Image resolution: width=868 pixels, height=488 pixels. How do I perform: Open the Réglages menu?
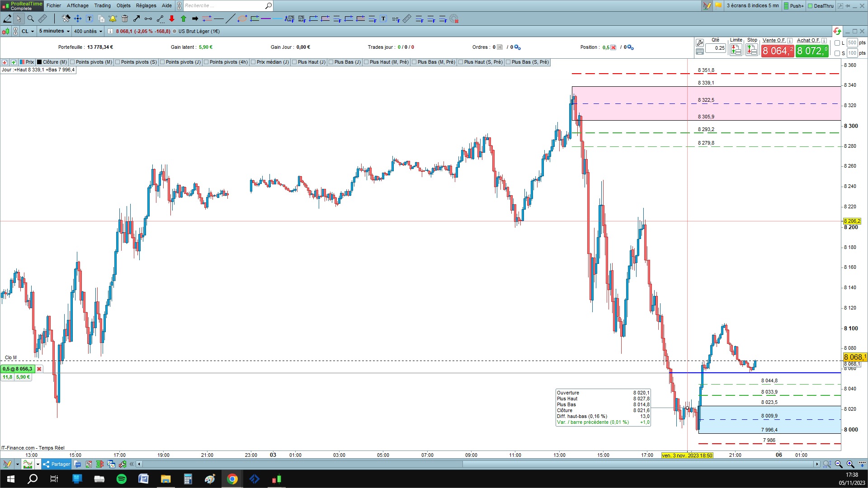tap(146, 5)
